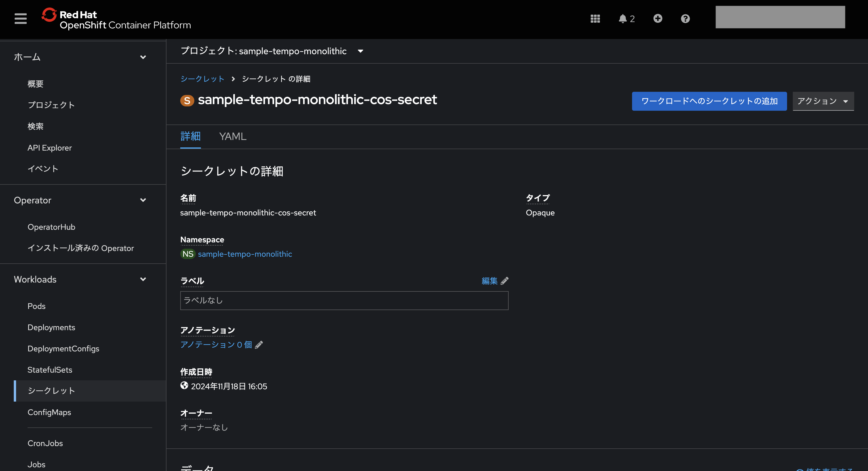Click ワークロードへのシークレットの追加 button
This screenshot has height=471, width=868.
[x=709, y=101]
